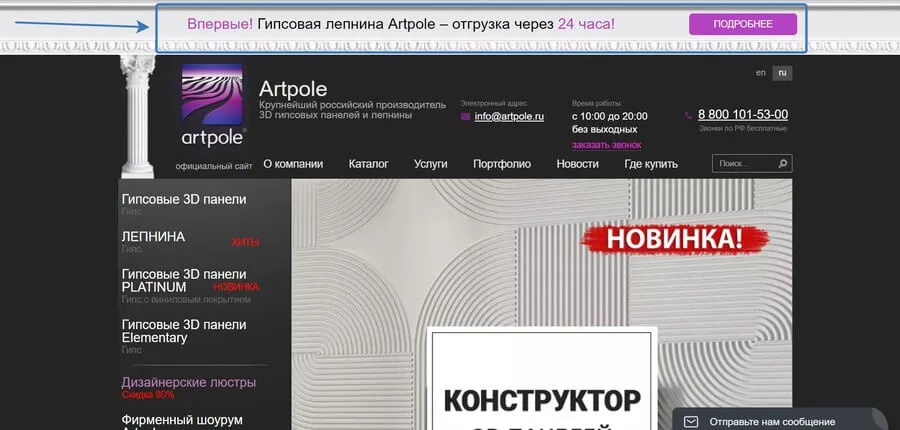This screenshot has height=430, width=900.
Task: Click the Скидка 80% label
Action: (148, 395)
